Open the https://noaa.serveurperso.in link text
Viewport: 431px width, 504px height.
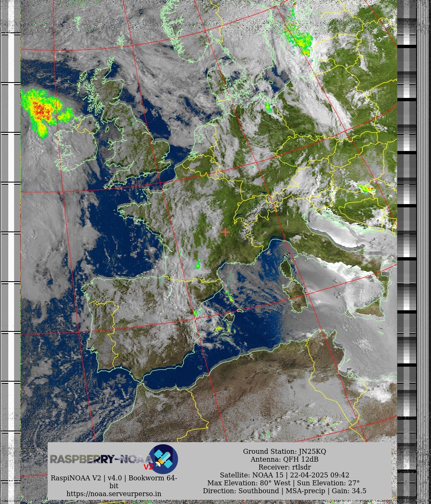pyautogui.click(x=114, y=494)
